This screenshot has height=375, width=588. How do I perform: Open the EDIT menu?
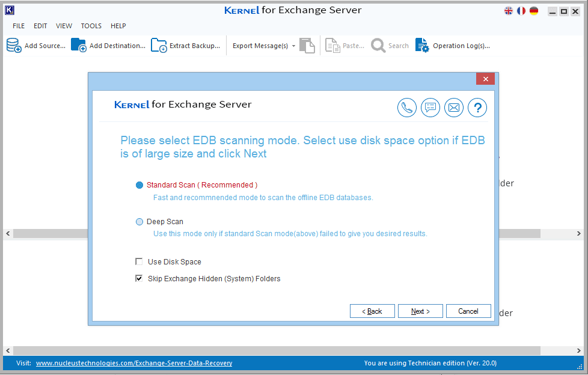click(40, 26)
